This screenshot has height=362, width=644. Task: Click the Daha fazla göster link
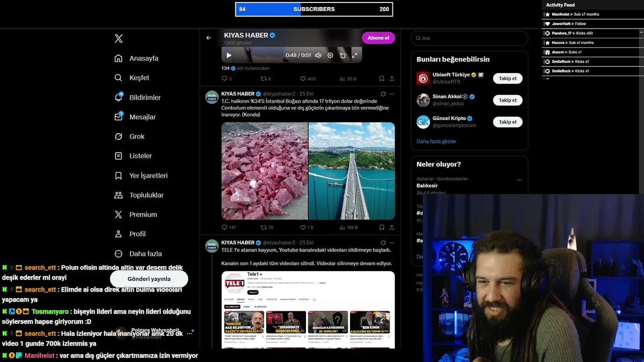[437, 141]
